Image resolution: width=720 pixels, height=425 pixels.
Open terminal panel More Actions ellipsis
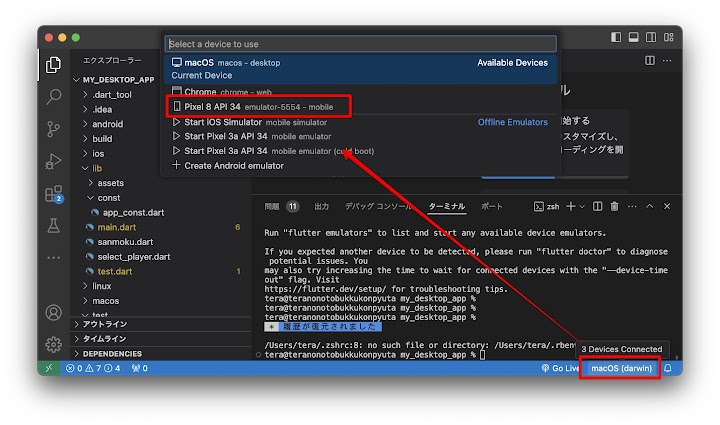click(x=632, y=207)
